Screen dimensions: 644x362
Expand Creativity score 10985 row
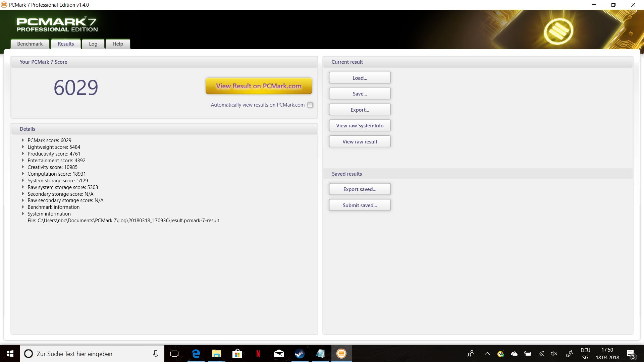[x=23, y=167]
